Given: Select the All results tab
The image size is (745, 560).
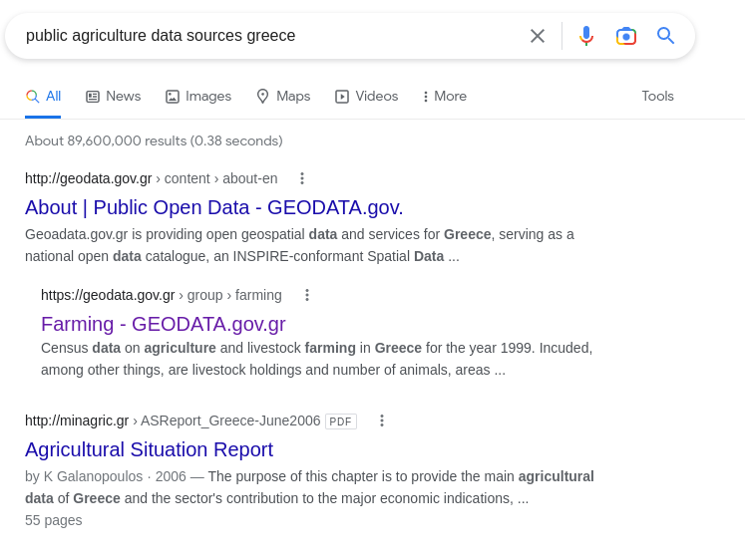Looking at the screenshot, I should click(43, 97).
